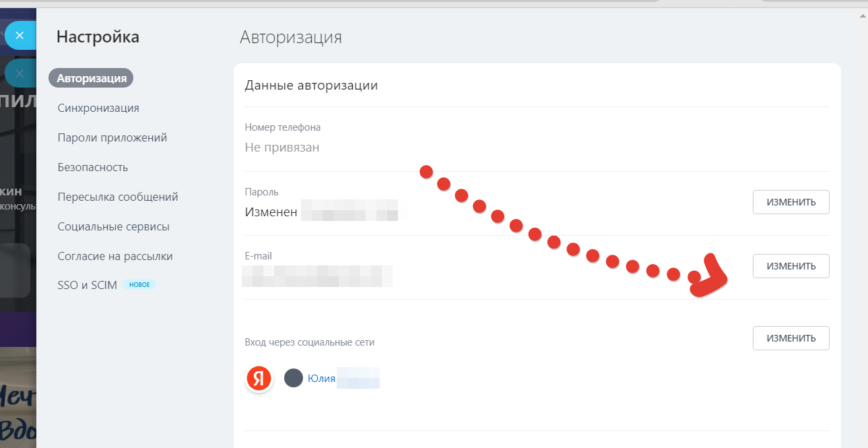The width and height of the screenshot is (868, 448).
Task: Switch to Пересылка сообщений section
Action: 118,197
